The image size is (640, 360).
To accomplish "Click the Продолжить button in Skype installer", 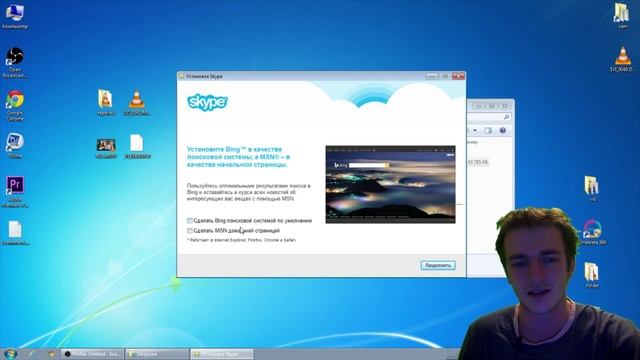I will point(438,265).
